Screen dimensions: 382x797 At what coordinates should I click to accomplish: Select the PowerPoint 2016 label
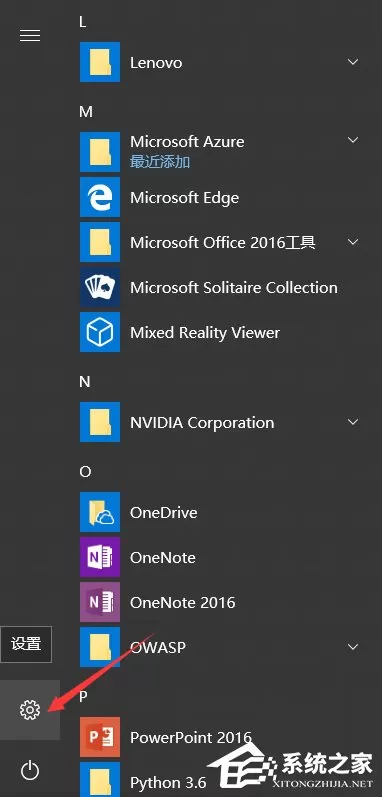[x=191, y=737]
